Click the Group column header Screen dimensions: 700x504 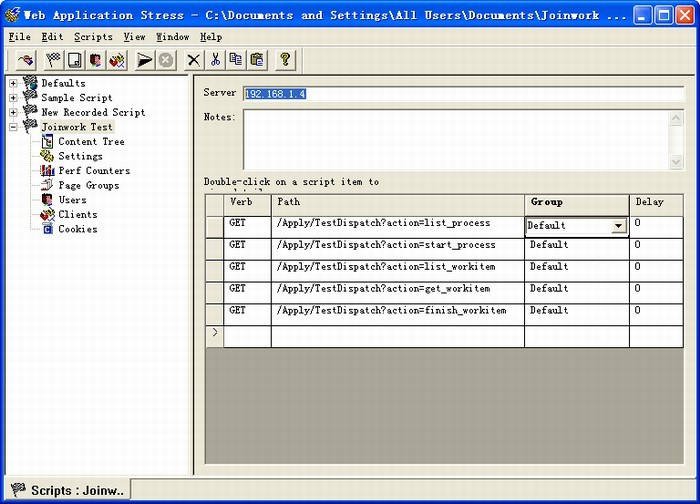(x=577, y=205)
